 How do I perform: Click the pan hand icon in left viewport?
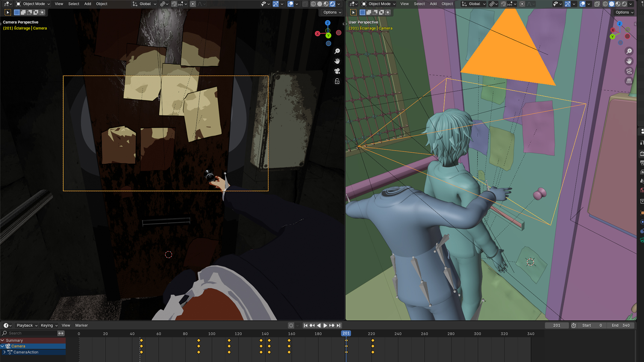pos(337,61)
